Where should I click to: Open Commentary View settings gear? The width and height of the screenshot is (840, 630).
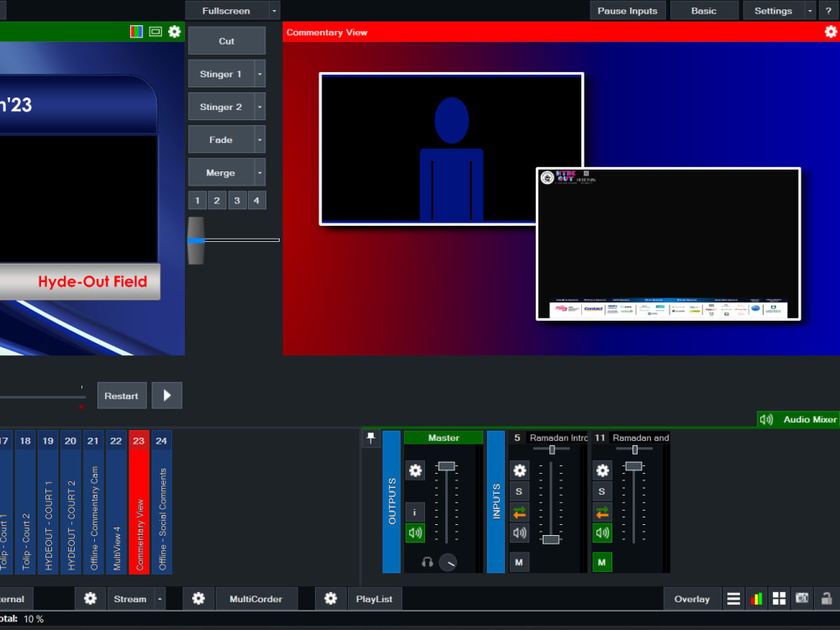click(x=831, y=32)
